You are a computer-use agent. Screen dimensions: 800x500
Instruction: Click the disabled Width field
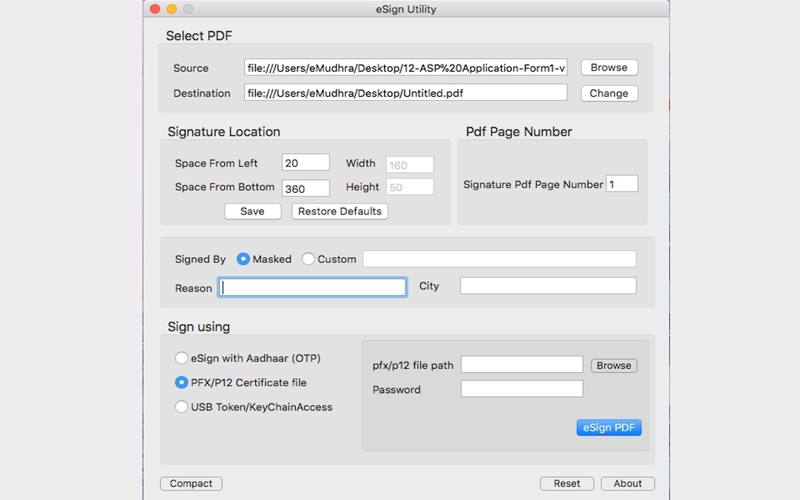pyautogui.click(x=410, y=165)
